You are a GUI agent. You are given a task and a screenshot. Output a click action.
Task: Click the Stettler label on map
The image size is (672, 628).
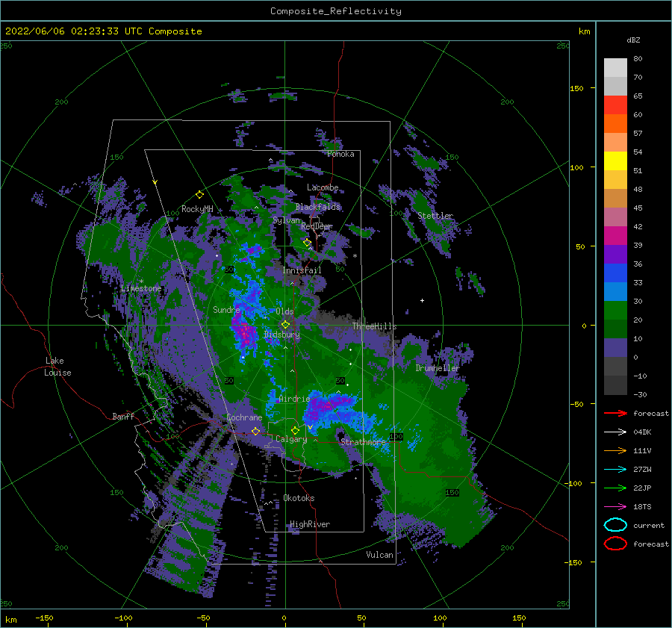click(x=435, y=216)
